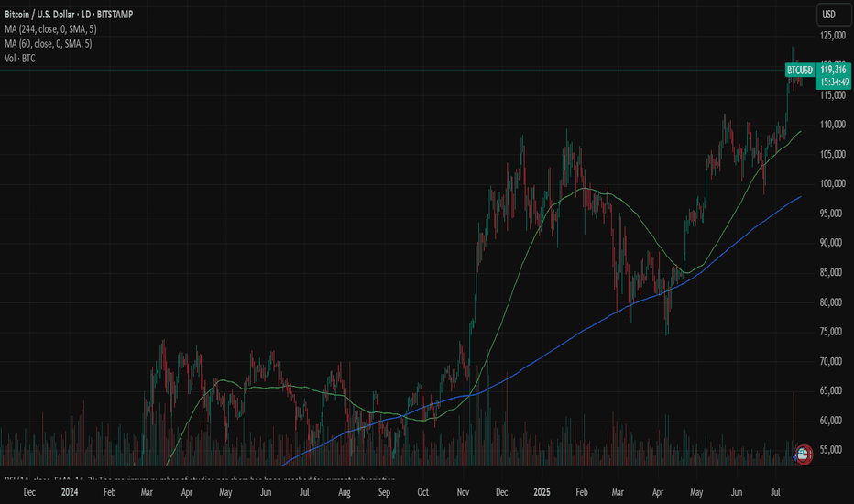Select the MA (244, close, 0, SMA, 5) legend
Image resolution: width=854 pixels, height=504 pixels.
50,29
